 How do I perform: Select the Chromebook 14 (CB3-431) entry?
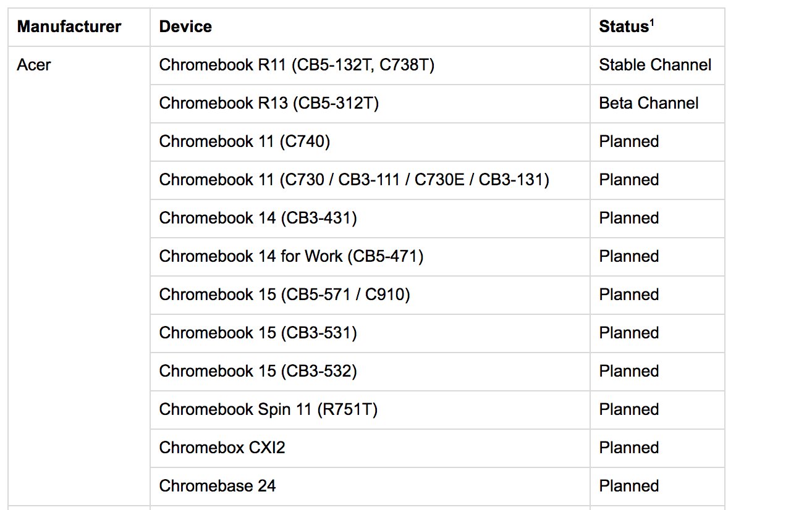pos(258,218)
